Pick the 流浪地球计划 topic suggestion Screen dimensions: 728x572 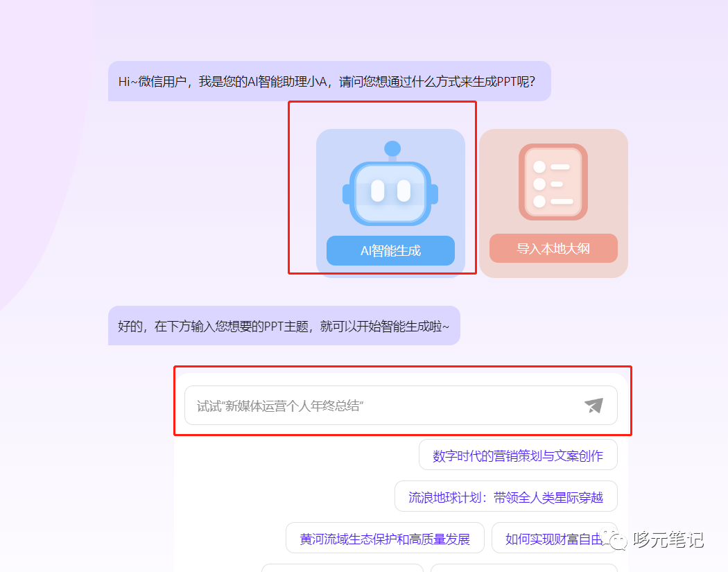pyautogui.click(x=506, y=496)
